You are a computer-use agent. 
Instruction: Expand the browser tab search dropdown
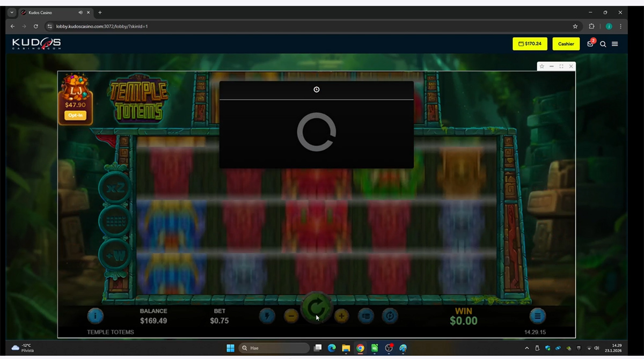pyautogui.click(x=12, y=12)
